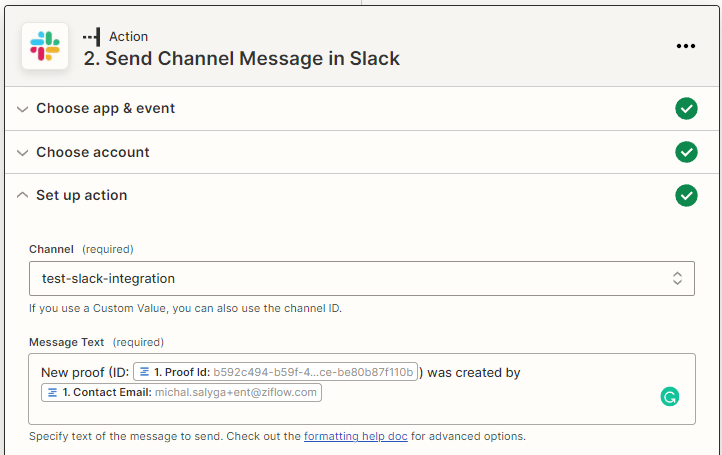This screenshot has height=455, width=722.
Task: Open the three-dot step options menu
Action: 685,46
